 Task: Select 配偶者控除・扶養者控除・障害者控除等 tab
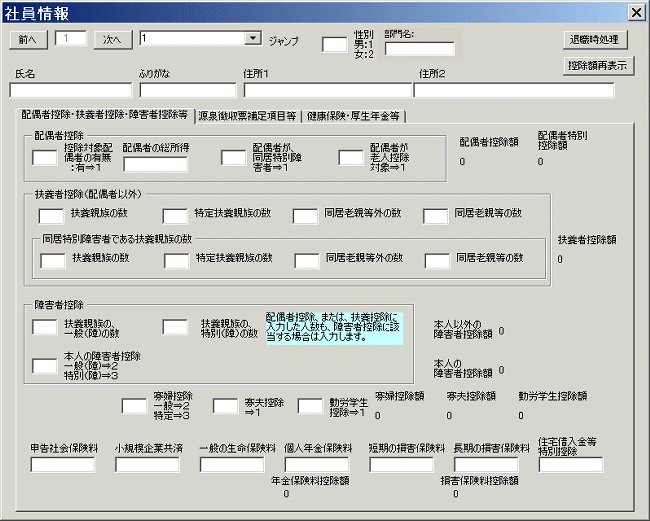104,114
